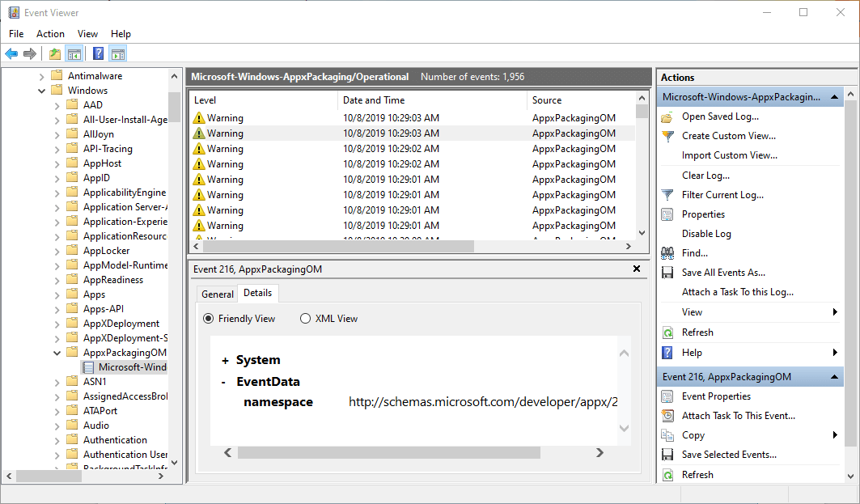Image resolution: width=860 pixels, height=504 pixels.
Task: Click the Attach Task To This Event icon
Action: tap(667, 416)
